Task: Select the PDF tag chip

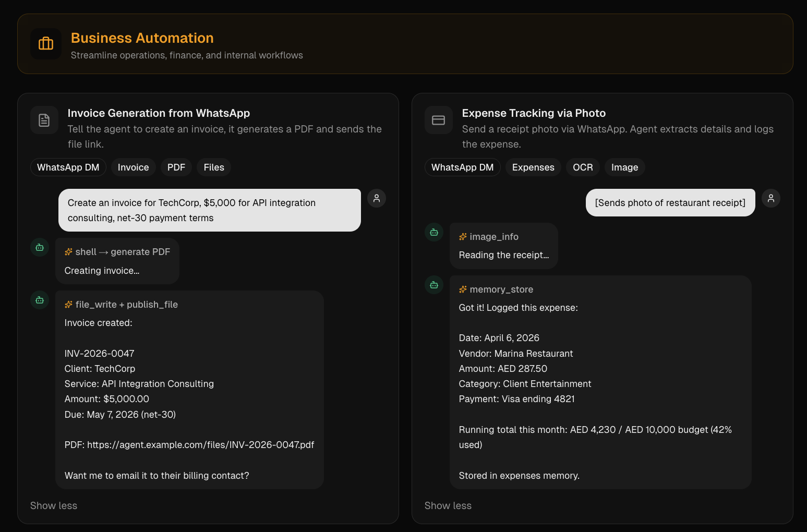Action: click(x=176, y=167)
